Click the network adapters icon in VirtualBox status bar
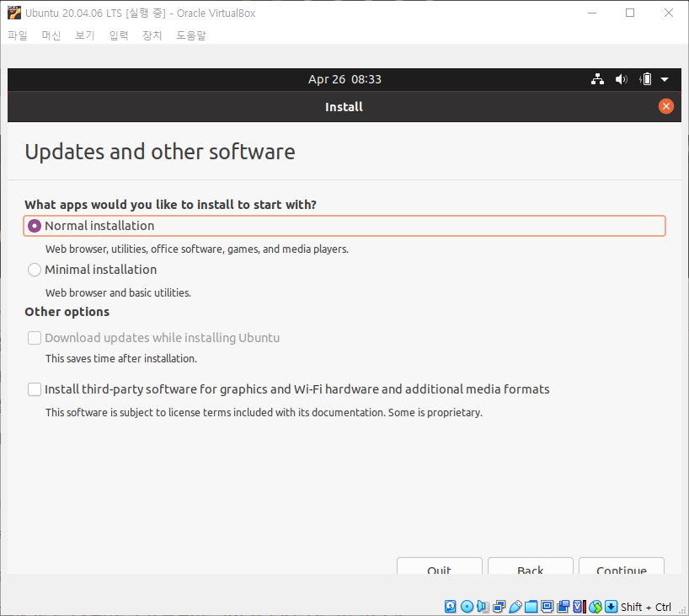The height and width of the screenshot is (616, 689). pos(499,607)
